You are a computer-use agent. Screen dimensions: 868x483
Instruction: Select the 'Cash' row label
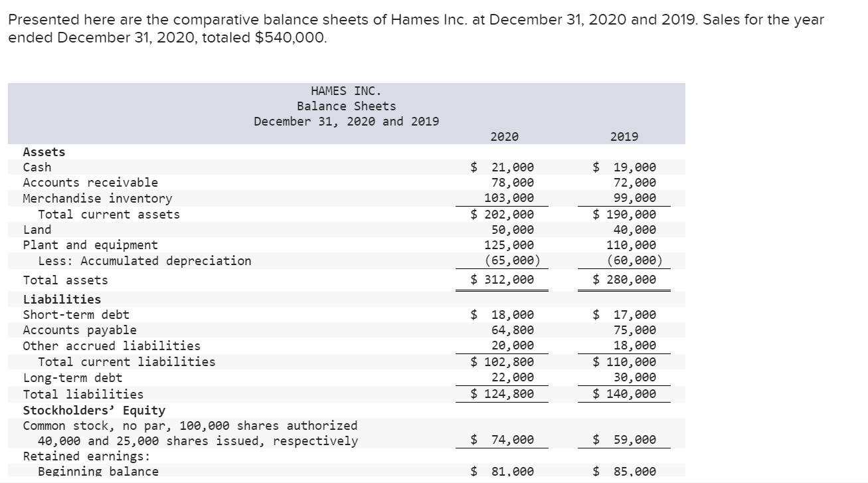click(37, 167)
